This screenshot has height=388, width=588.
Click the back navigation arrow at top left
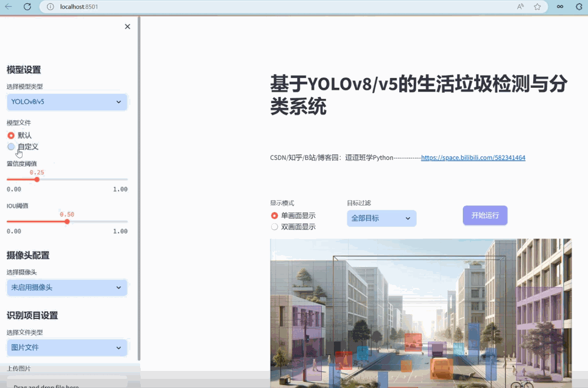[8, 7]
